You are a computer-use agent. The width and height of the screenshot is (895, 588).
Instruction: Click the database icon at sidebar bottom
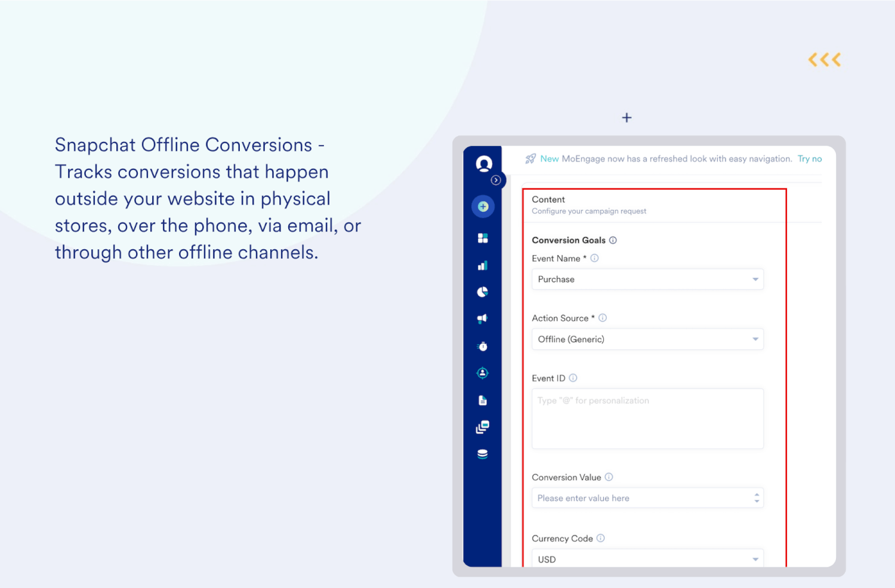coord(483,453)
